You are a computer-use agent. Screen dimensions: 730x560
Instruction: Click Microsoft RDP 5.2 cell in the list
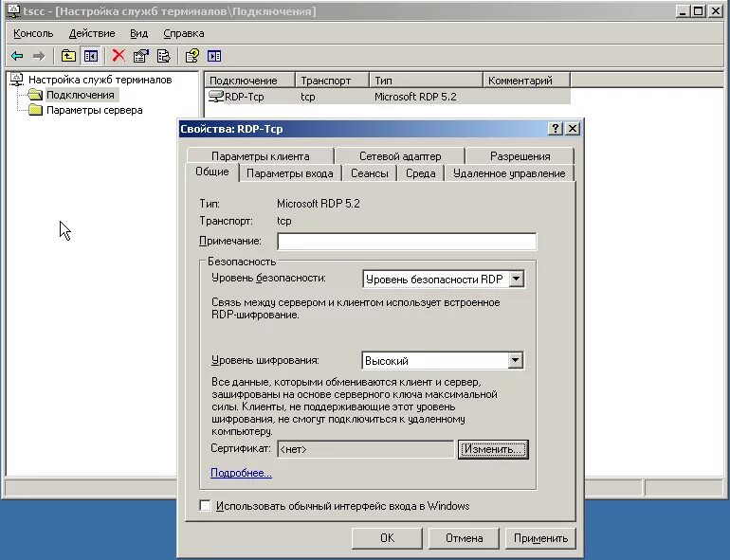tap(415, 97)
